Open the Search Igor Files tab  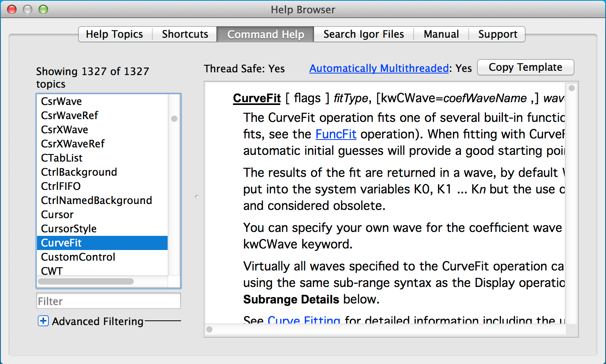click(x=364, y=34)
